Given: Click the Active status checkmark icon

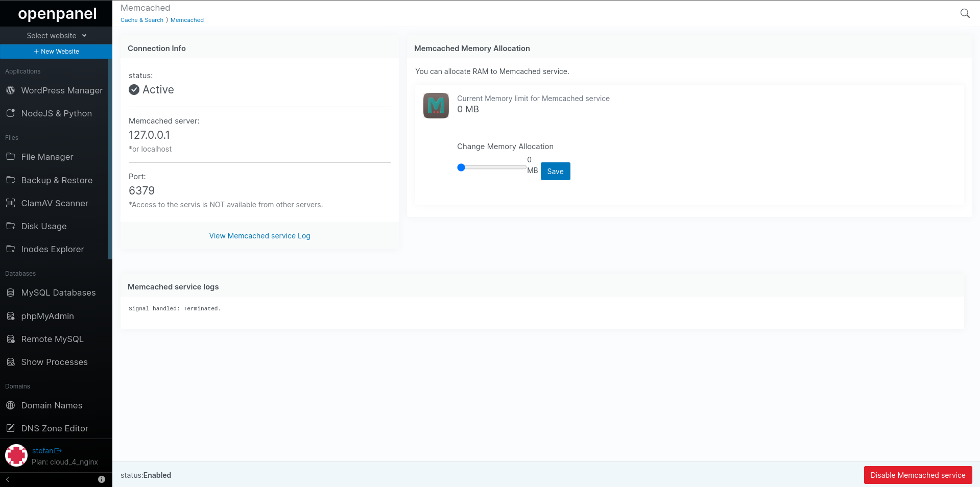Looking at the screenshot, I should tap(134, 90).
